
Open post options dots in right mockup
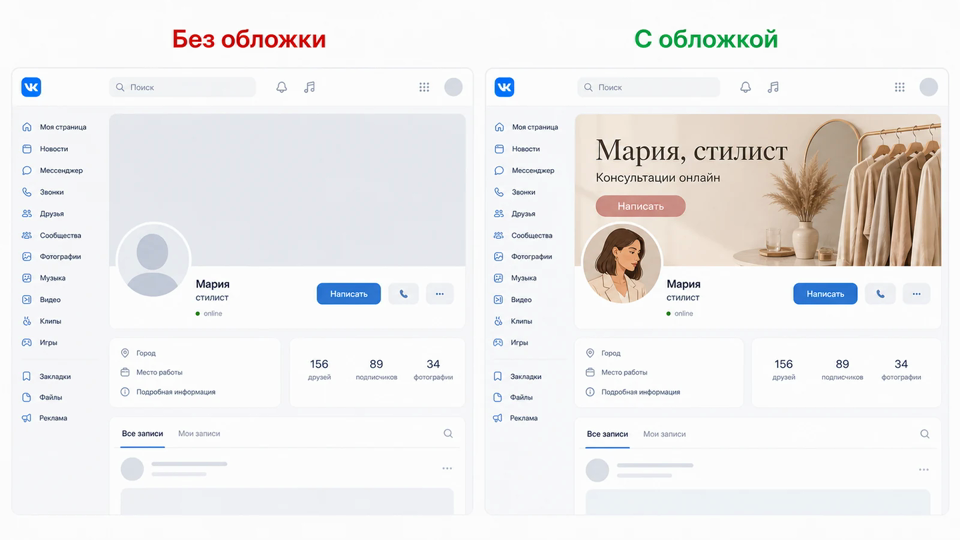tap(923, 470)
